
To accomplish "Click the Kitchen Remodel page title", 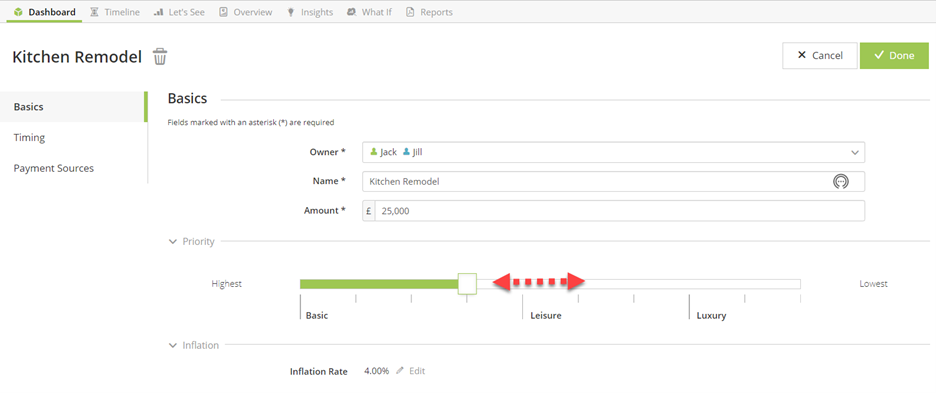I will tap(77, 57).
